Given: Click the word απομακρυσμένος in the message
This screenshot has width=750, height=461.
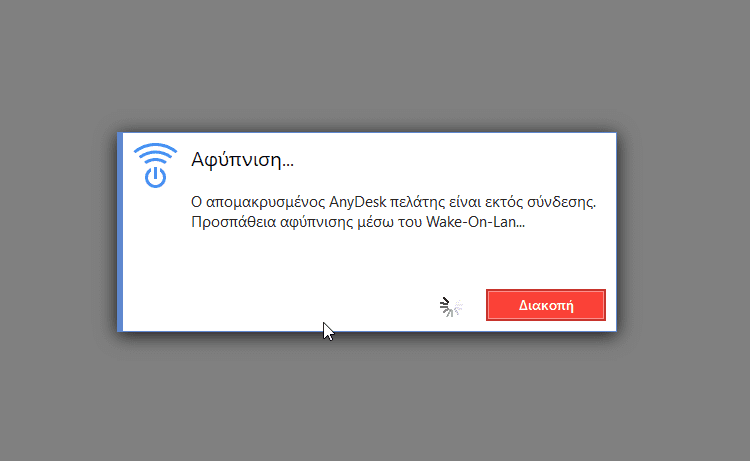Looking at the screenshot, I should (x=265, y=202).
